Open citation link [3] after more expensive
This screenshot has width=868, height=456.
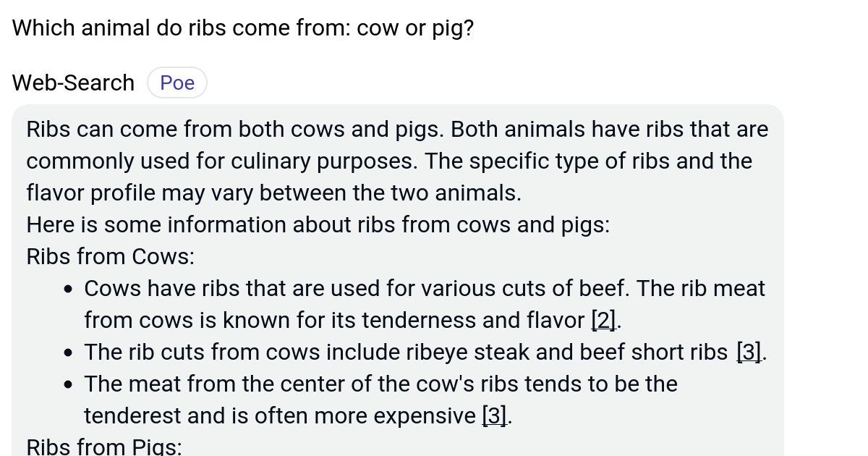pyautogui.click(x=494, y=415)
